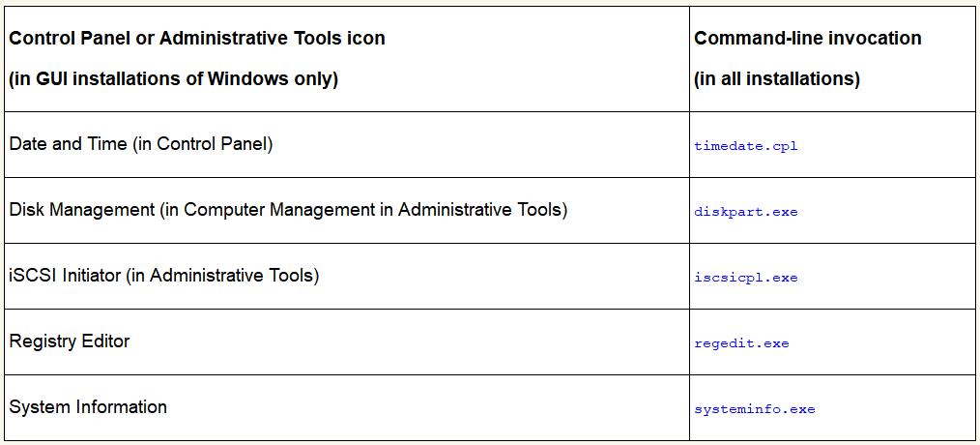980x445 pixels.
Task: Click the timedate.cpl command link
Action: (745, 146)
